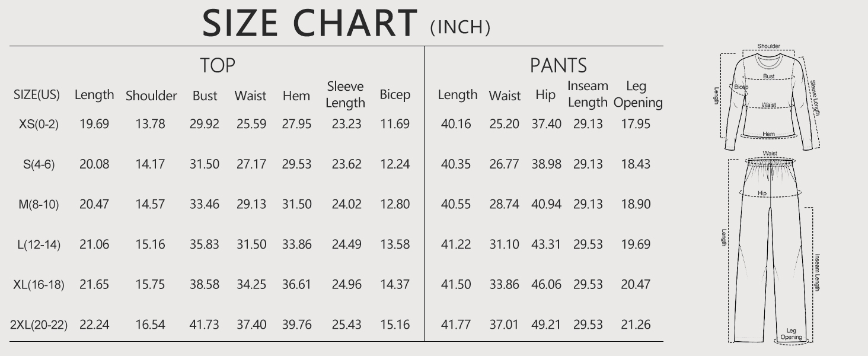Click the SIZE(US) column header
The height and width of the screenshot is (356, 868).
(37, 95)
